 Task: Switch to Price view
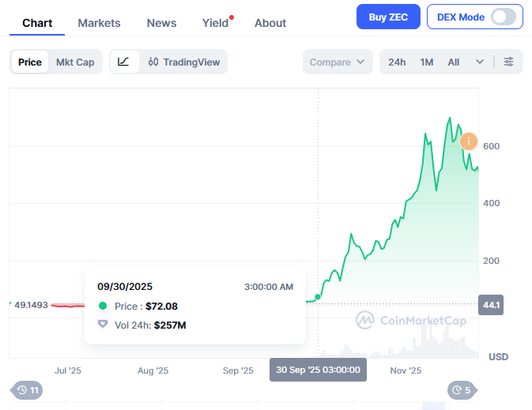(30, 62)
